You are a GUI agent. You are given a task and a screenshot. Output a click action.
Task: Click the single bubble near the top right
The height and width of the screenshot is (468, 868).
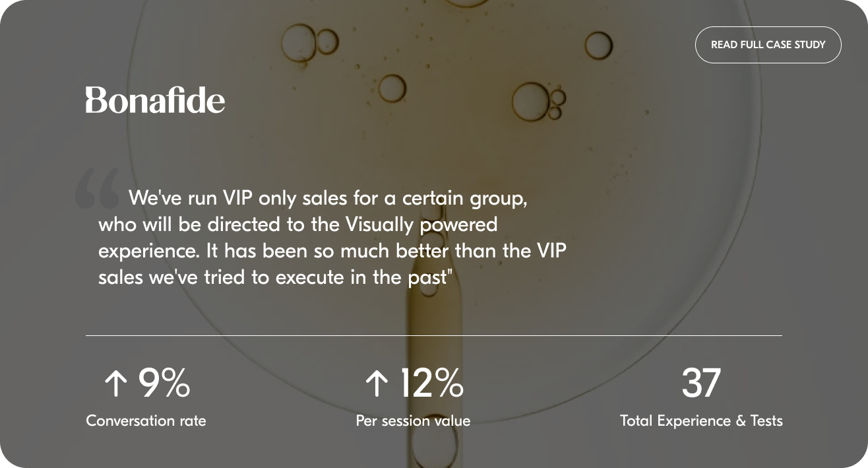(x=598, y=46)
